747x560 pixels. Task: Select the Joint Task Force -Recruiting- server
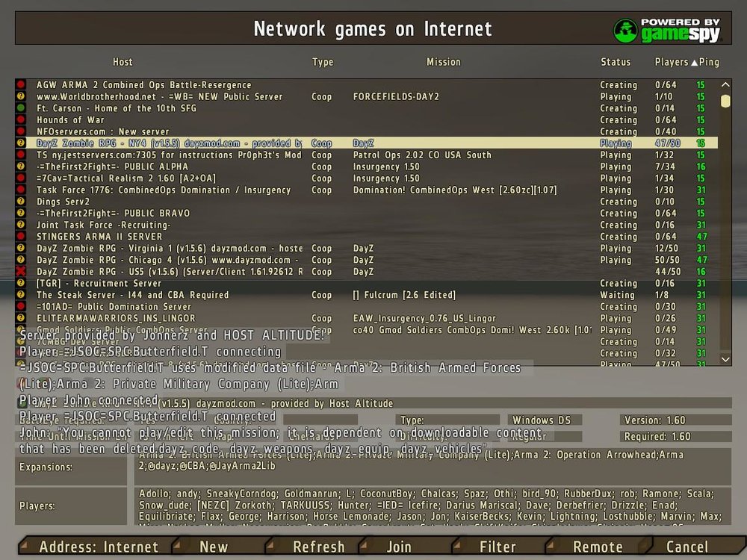367,225
